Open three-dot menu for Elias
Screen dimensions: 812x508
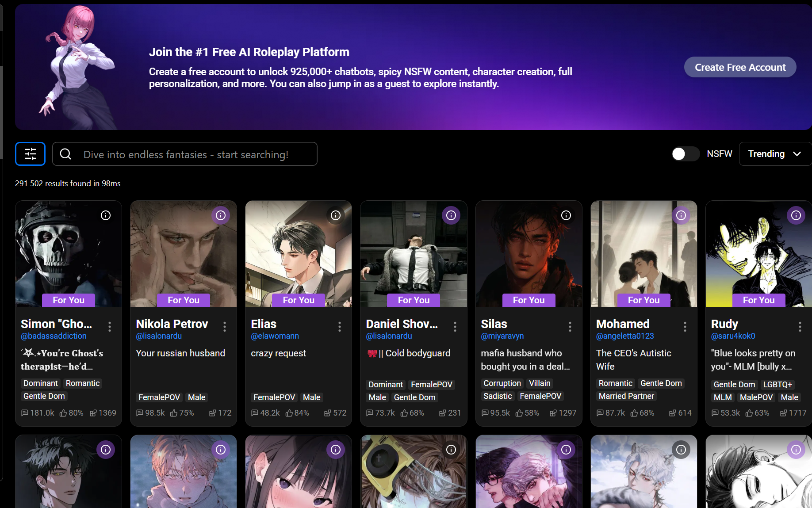click(340, 327)
